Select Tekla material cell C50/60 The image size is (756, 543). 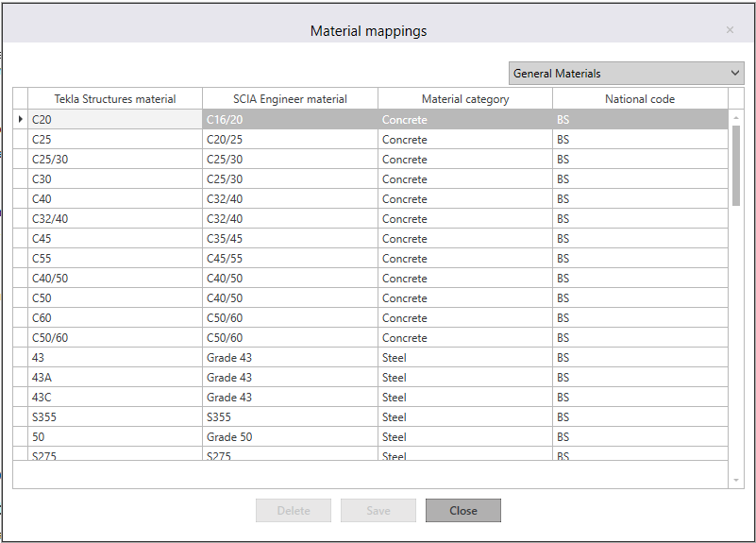pyautogui.click(x=115, y=337)
